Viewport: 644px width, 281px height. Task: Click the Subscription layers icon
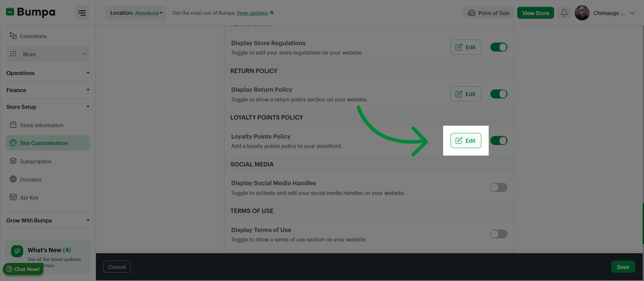(x=13, y=161)
